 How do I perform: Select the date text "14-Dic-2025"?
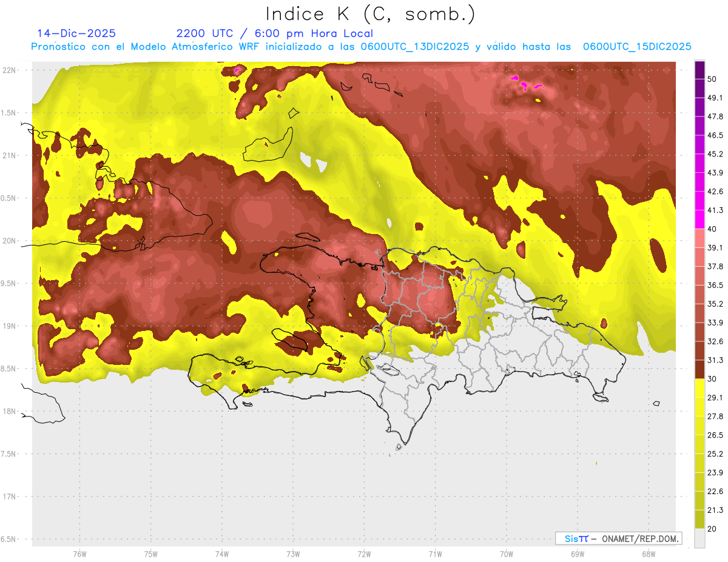pyautogui.click(x=76, y=33)
